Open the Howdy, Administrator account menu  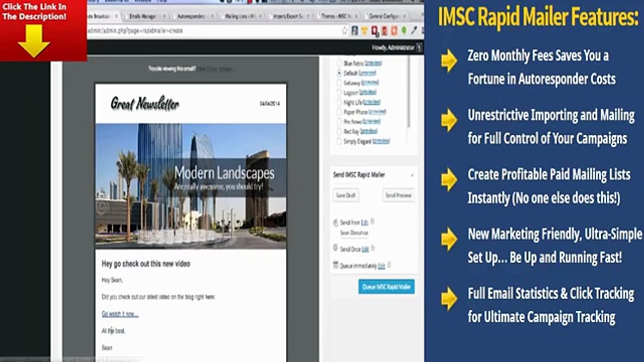(393, 48)
